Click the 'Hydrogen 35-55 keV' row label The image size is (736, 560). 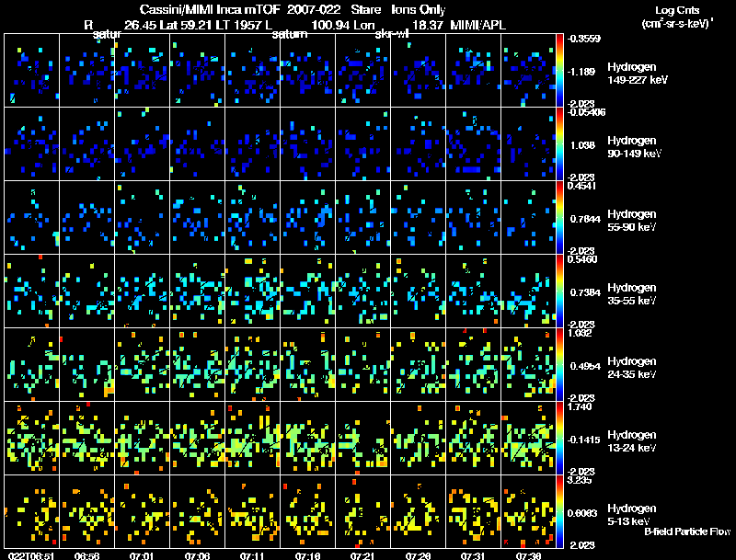632,294
